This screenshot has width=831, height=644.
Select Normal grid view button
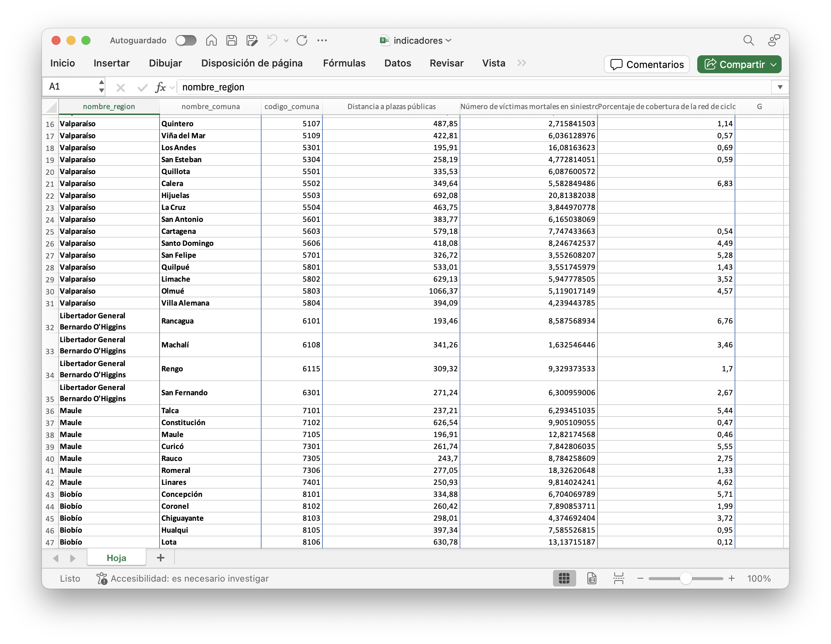(564, 578)
